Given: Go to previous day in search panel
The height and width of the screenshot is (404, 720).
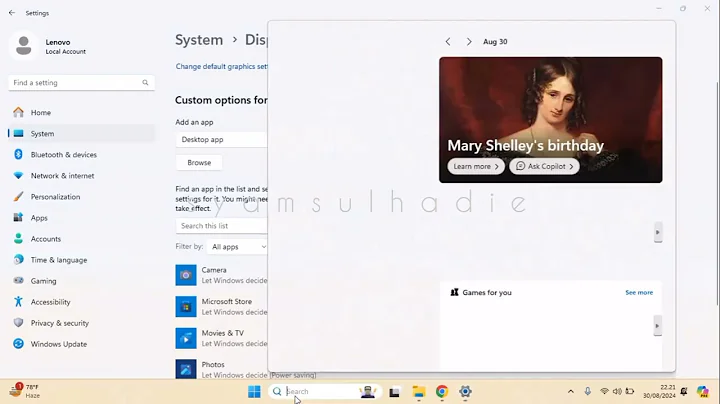Looking at the screenshot, I should [448, 42].
